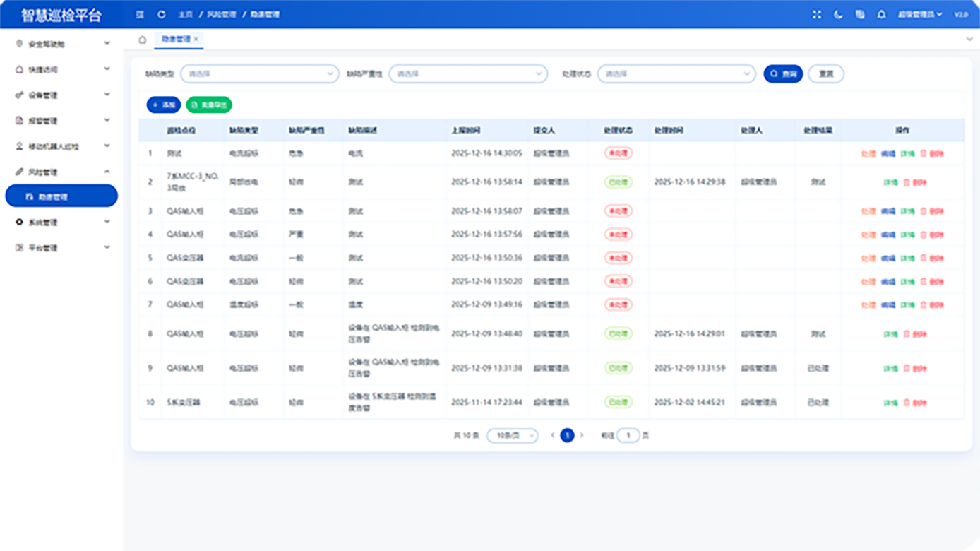
Task: Open notifications via the bell icon
Action: click(881, 14)
